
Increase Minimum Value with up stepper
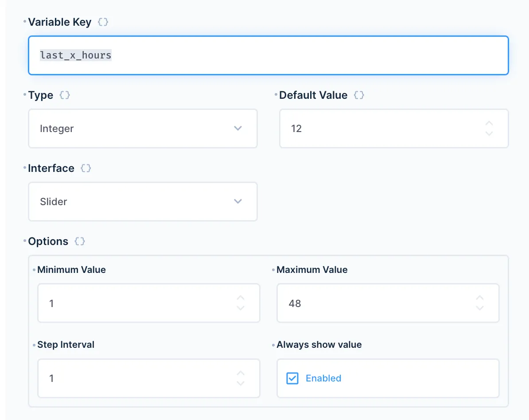(x=241, y=297)
